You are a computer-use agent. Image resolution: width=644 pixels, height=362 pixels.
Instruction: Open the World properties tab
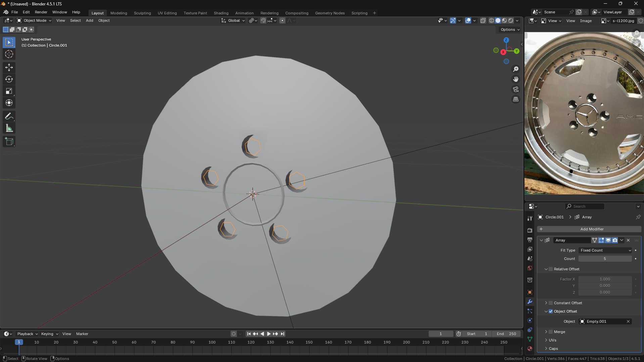click(530, 268)
